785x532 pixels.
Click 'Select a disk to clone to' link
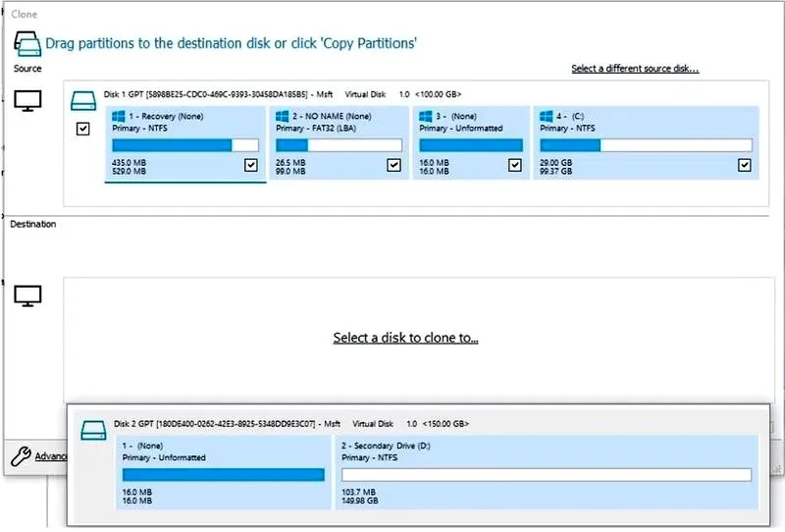[405, 338]
